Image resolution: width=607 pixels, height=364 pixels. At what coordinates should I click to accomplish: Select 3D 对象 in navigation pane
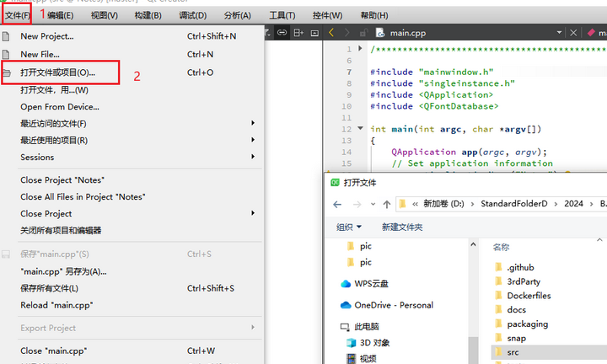[368, 343]
